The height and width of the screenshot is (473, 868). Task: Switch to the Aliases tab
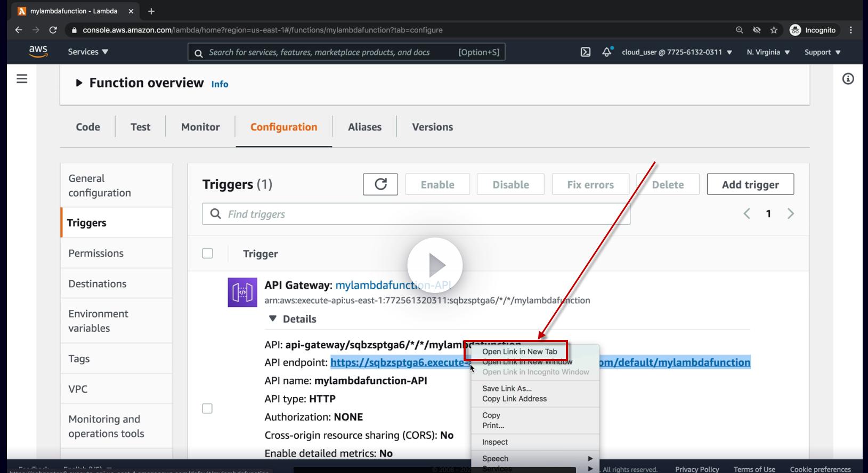(x=365, y=127)
